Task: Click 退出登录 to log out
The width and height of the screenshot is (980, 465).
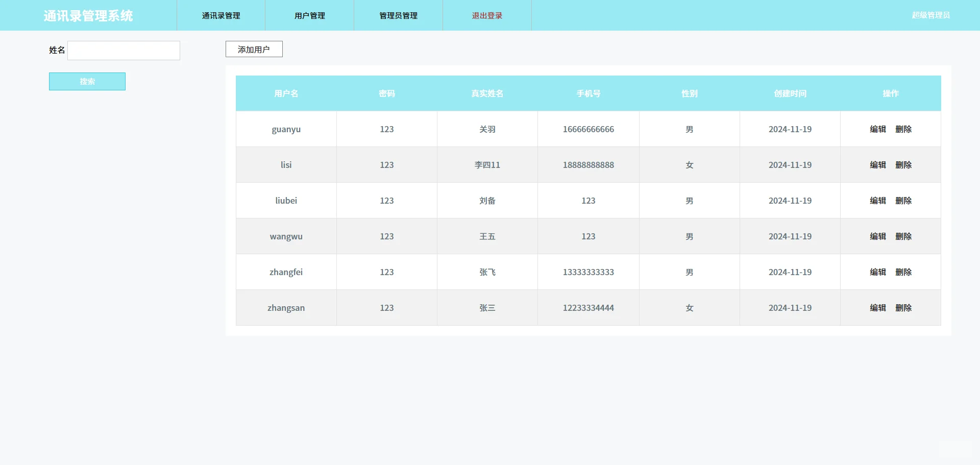Action: point(486,15)
